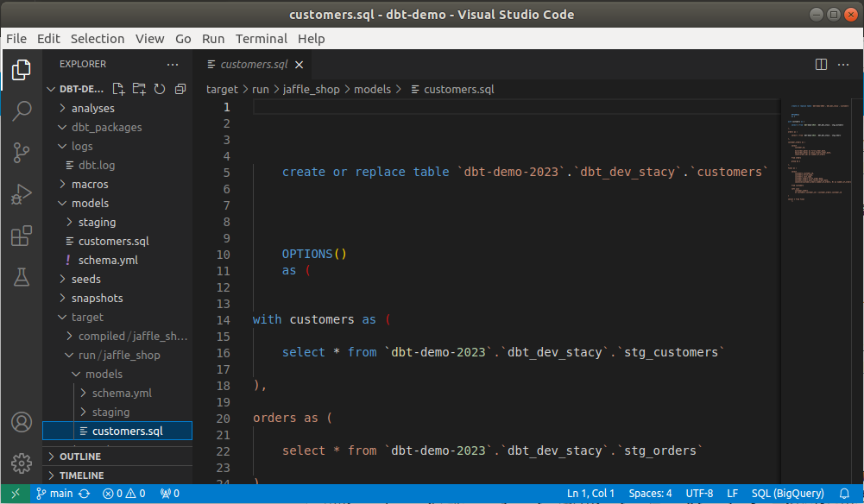This screenshot has width=864, height=504.
Task: Collapse the DBT-DEMO root folder
Action: pyautogui.click(x=75, y=89)
